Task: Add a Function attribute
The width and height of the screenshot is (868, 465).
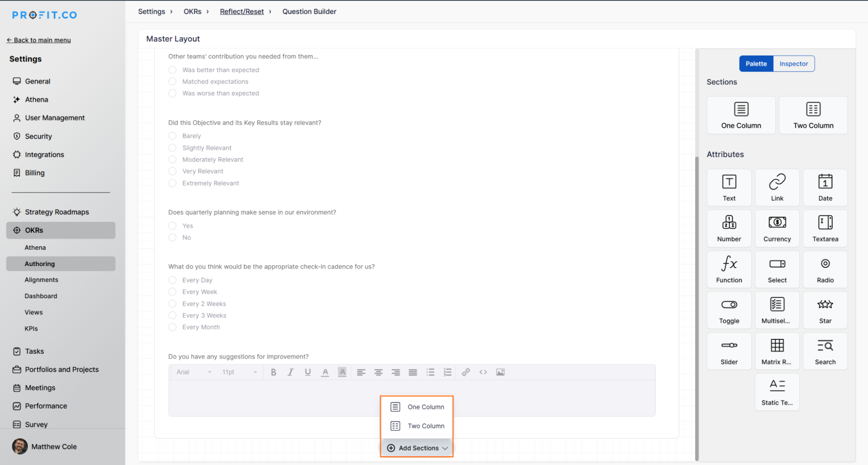Action: tap(729, 269)
